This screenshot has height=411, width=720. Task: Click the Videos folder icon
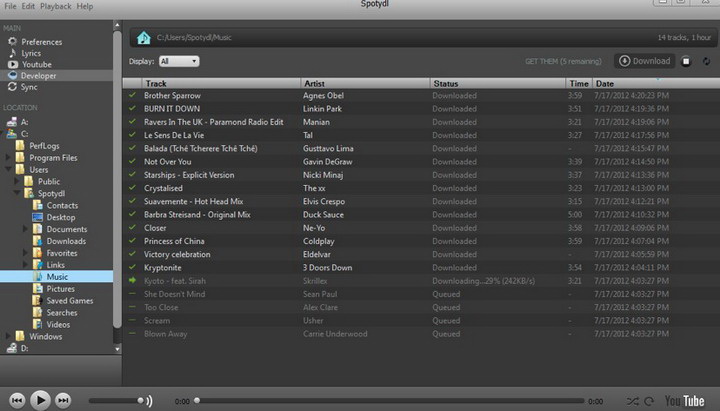38,324
